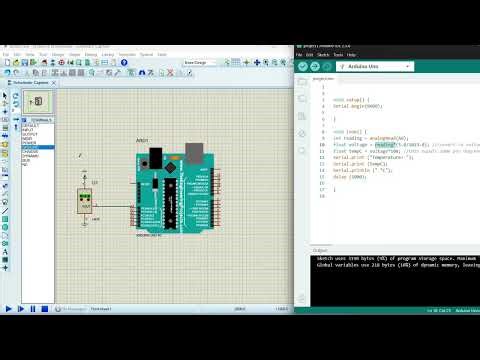Select Buses Mode tool
480x360 pixels.
click(5, 136)
